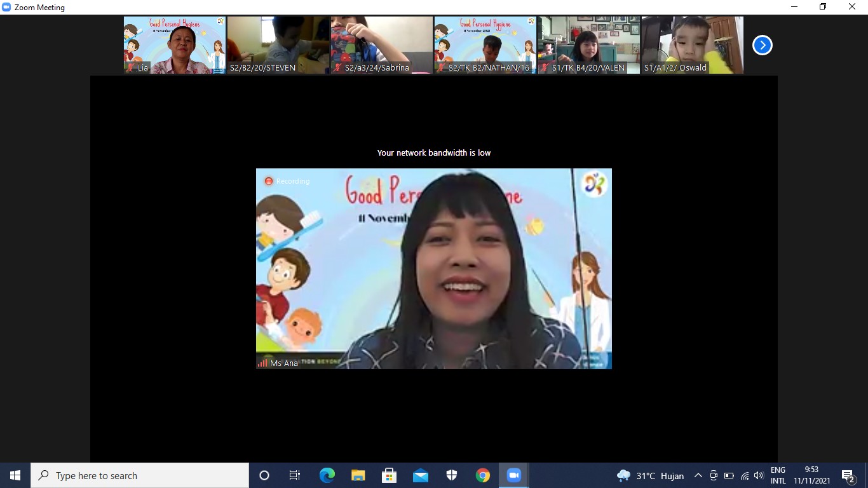Click the Type here to search box
868x488 pixels.
click(140, 475)
